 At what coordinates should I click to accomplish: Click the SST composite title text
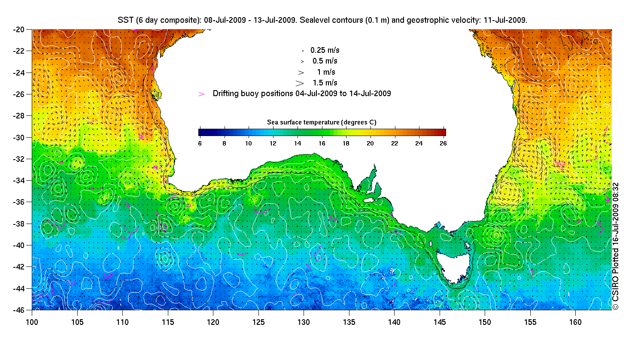322,20
